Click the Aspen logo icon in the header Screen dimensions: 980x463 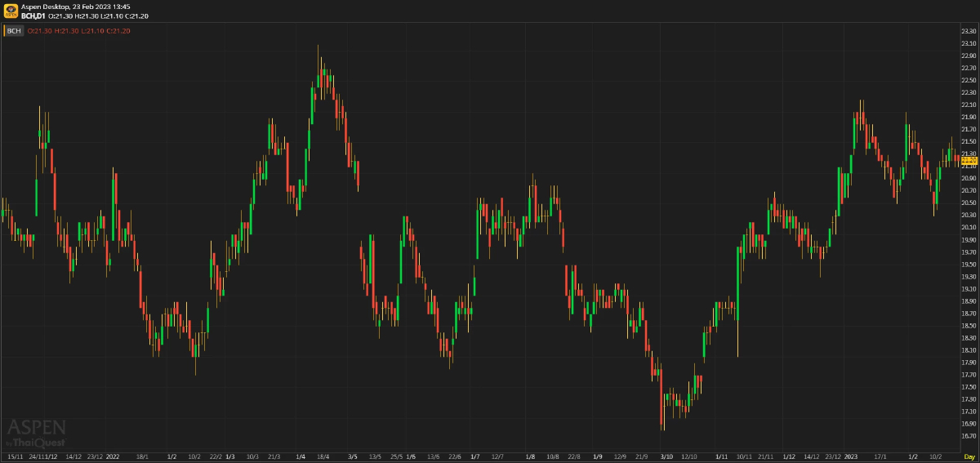pos(11,11)
